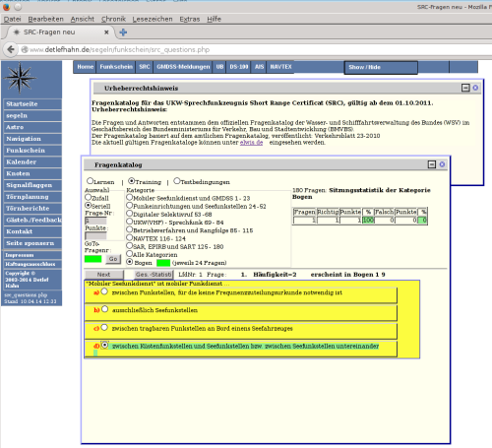Open Signalflaggen in the left sidebar
Image resolution: width=492 pixels, height=448 pixels.
tap(32, 185)
